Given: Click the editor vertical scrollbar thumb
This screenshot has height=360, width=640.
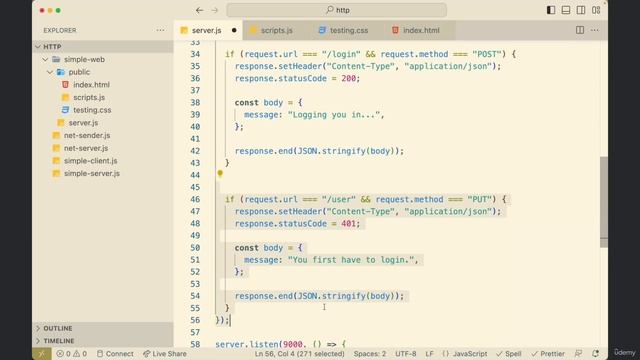Looking at the screenshot, I should (604, 202).
